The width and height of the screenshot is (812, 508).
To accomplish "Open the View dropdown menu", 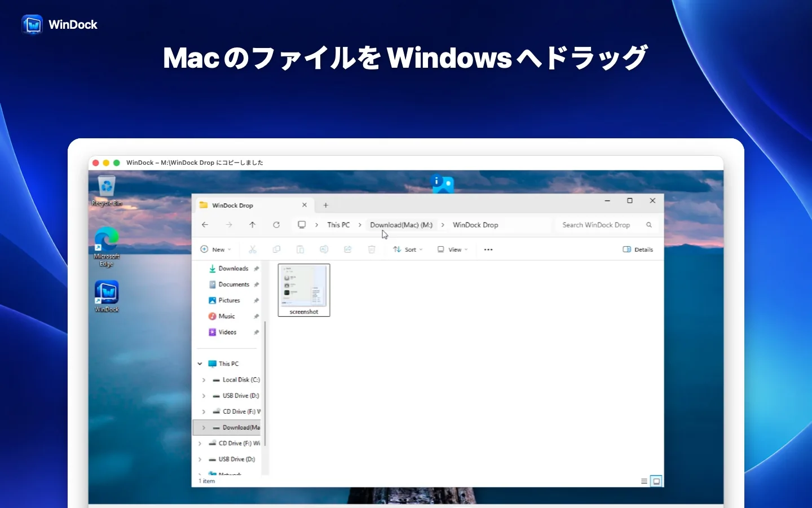I will coord(453,249).
